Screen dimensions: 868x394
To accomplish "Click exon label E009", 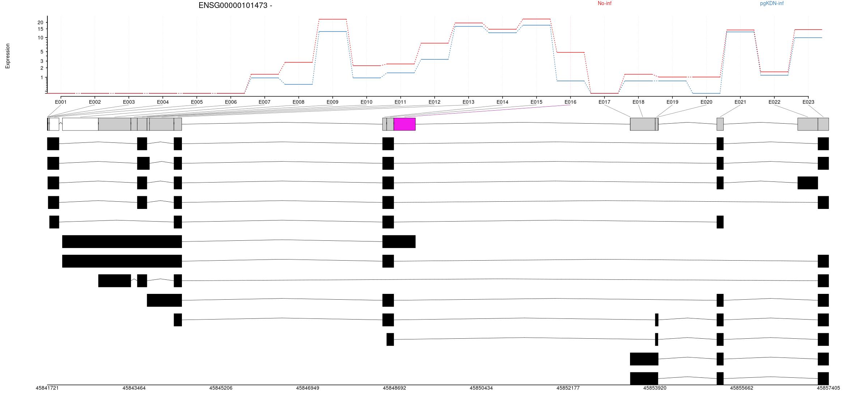I will (332, 102).
